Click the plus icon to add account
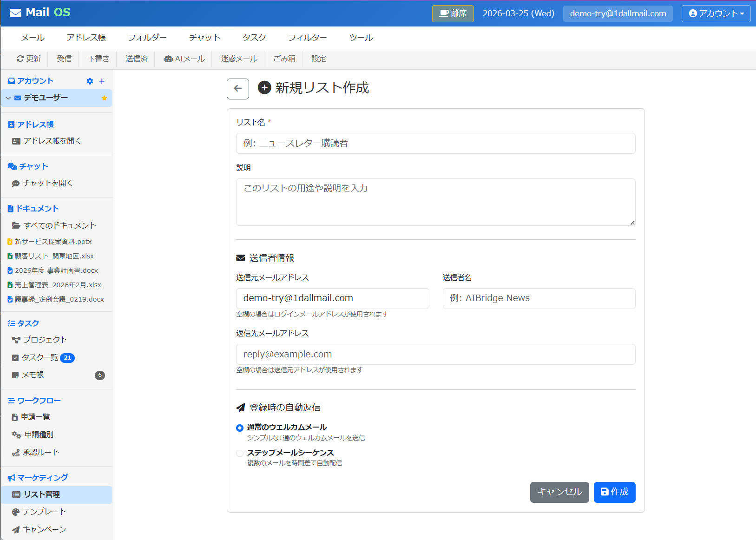 102,81
